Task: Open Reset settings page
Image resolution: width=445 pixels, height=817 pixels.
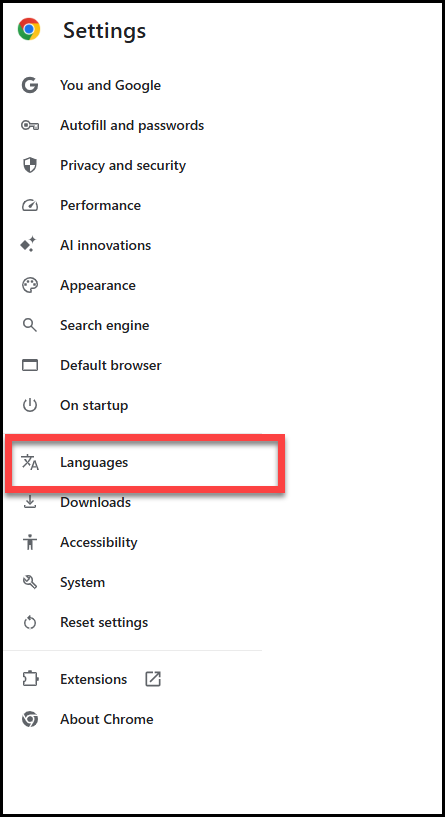Action: [x=104, y=622]
